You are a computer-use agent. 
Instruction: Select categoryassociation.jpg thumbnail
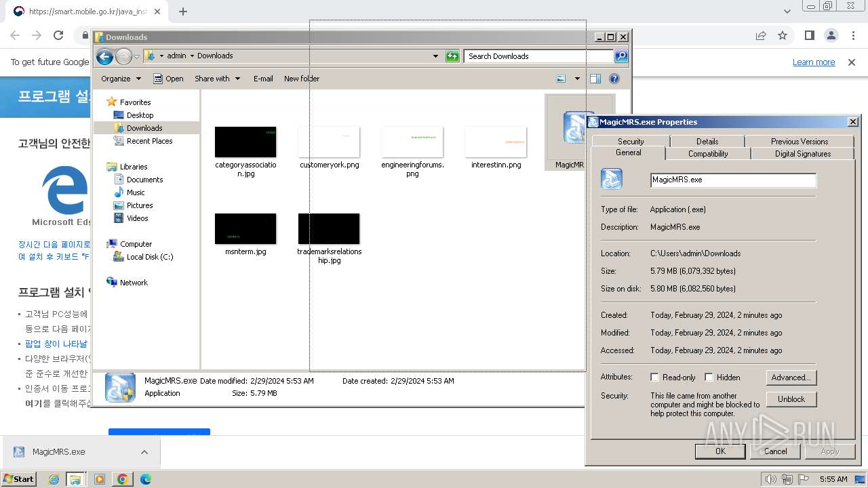pos(245,142)
